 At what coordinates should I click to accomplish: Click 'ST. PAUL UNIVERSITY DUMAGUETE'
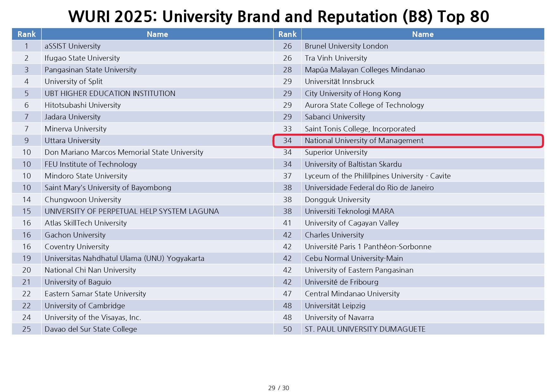(365, 329)
